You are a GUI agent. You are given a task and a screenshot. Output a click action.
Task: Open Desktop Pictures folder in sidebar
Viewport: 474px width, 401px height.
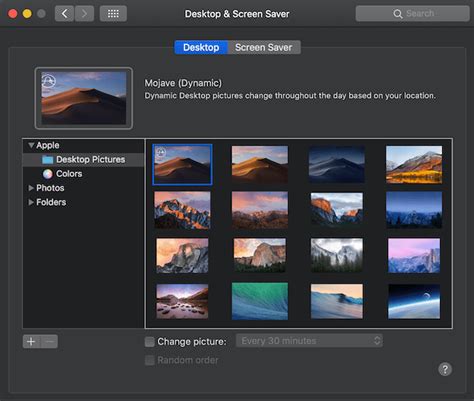(x=83, y=159)
